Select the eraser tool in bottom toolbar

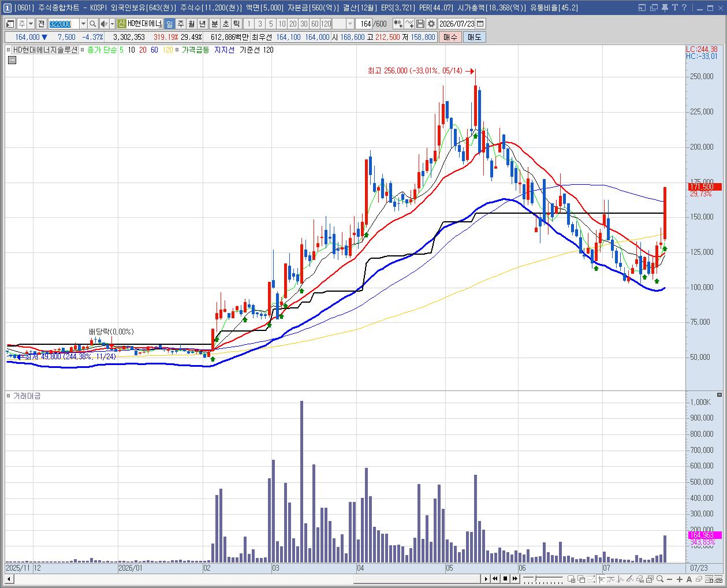[x=699, y=579]
